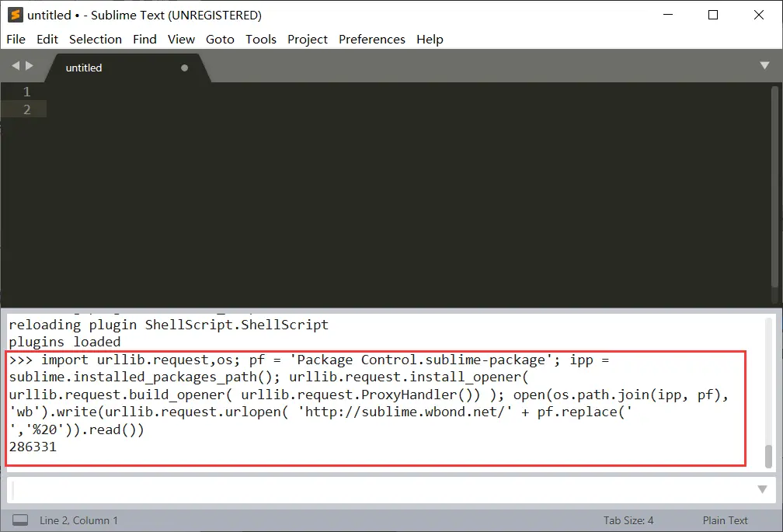783x532 pixels.
Task: Click 'reloading plugin ShellScript.ShellScript' line
Action: 169,325
